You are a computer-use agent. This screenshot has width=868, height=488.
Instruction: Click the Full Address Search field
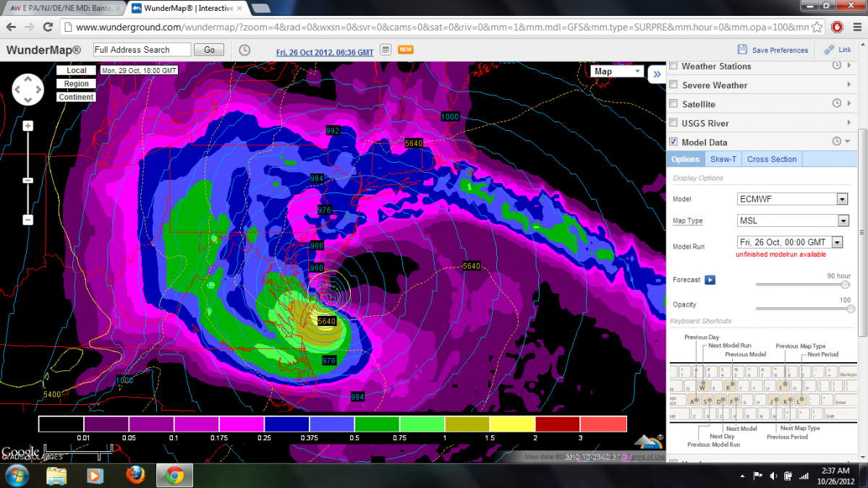tap(142, 50)
